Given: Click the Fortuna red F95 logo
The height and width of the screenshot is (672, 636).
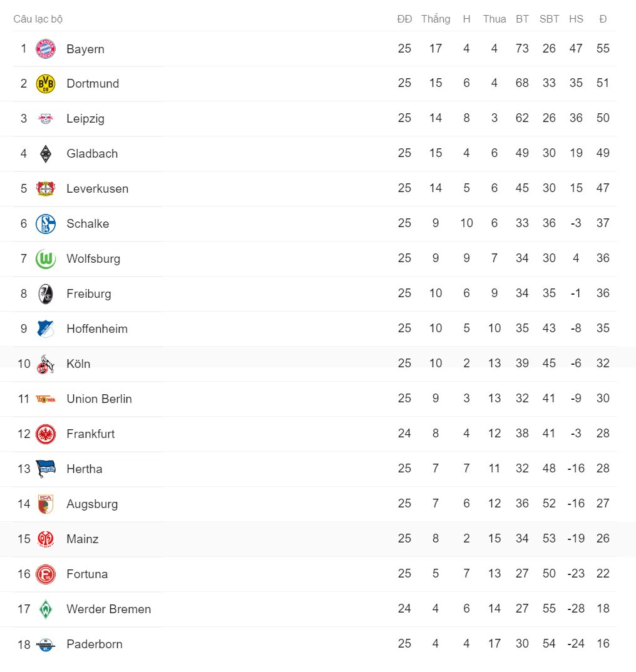Looking at the screenshot, I should 46,574.
